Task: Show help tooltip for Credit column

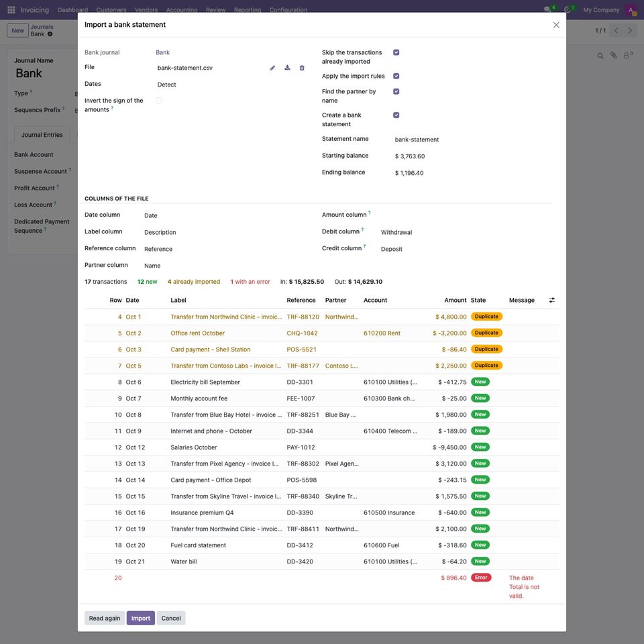Action: pyautogui.click(x=364, y=246)
